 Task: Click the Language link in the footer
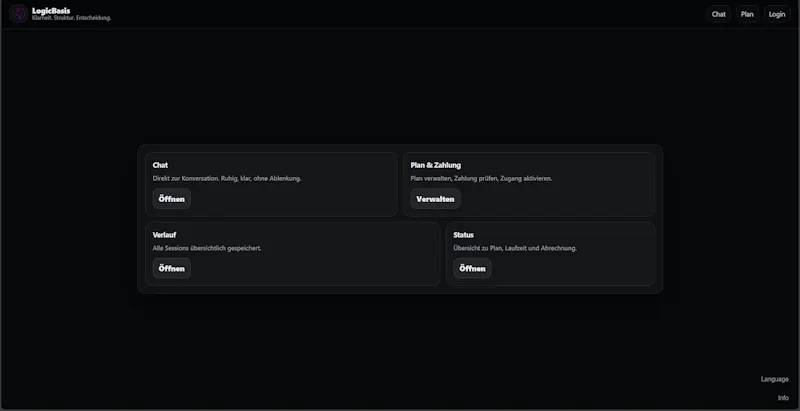click(774, 379)
